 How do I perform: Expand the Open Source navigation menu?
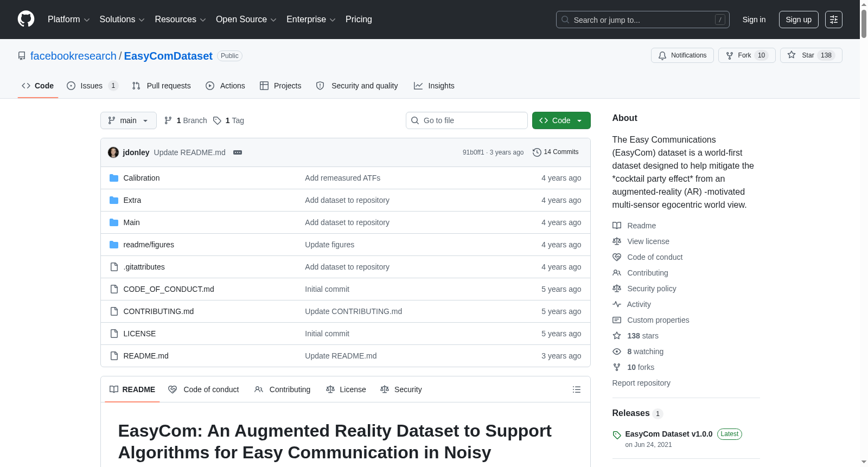click(246, 20)
